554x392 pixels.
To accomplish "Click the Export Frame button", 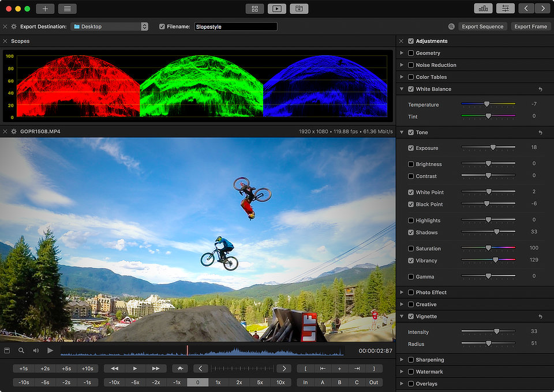I will 531,27.
